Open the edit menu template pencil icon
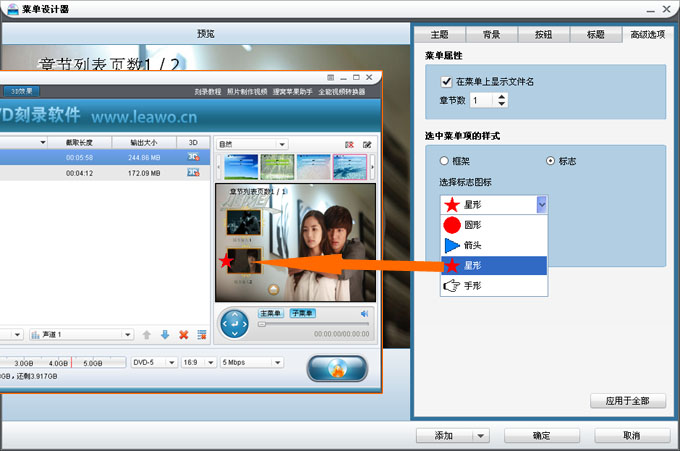680x451 pixels. [x=367, y=144]
